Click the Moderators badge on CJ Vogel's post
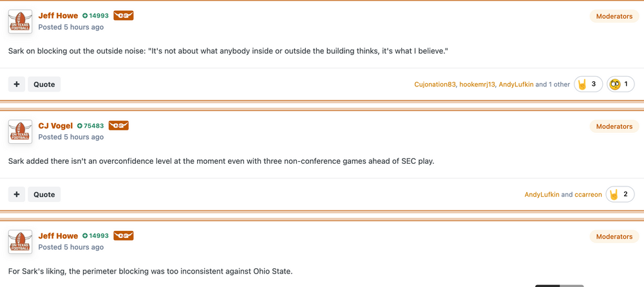 coord(614,126)
